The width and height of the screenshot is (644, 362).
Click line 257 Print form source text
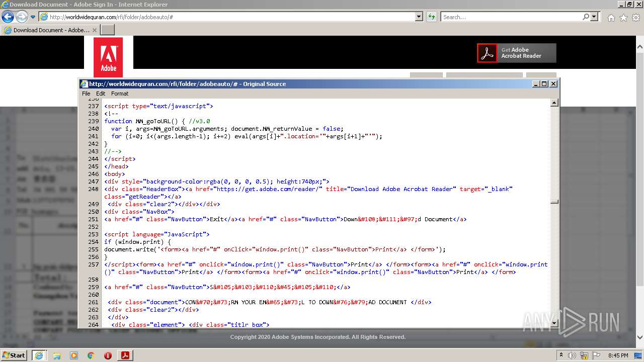point(326,268)
